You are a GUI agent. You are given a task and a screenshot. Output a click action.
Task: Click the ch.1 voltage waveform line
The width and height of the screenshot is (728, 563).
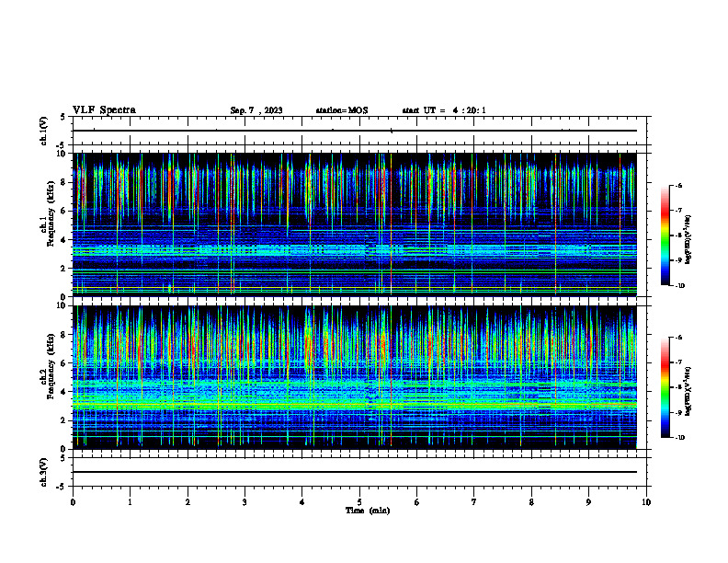[x=354, y=131]
